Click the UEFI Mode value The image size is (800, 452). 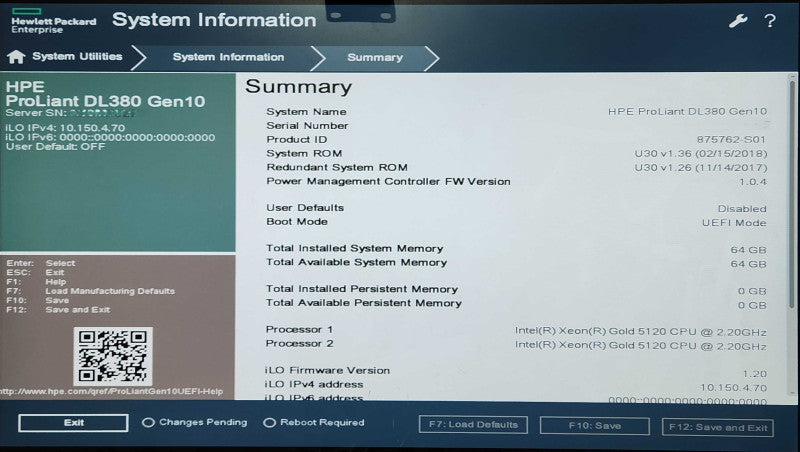(x=734, y=223)
